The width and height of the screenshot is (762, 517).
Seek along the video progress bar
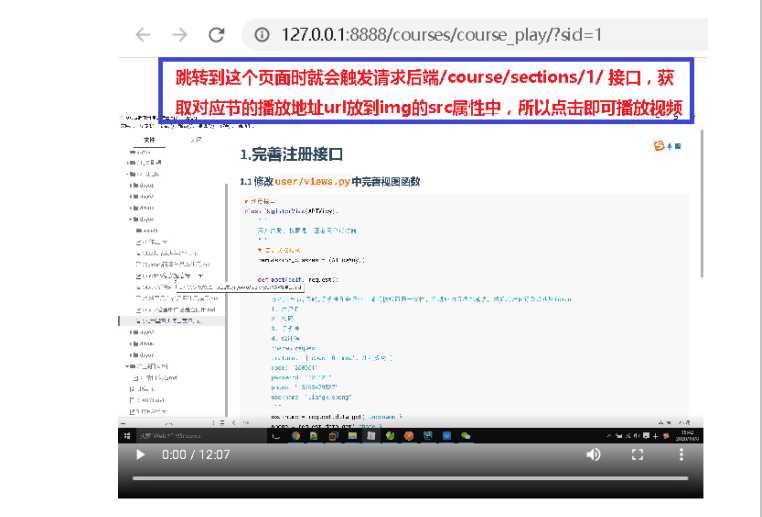coord(410,478)
